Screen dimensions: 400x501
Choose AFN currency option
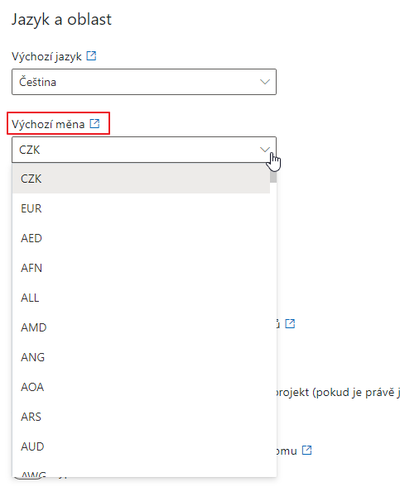(x=141, y=268)
